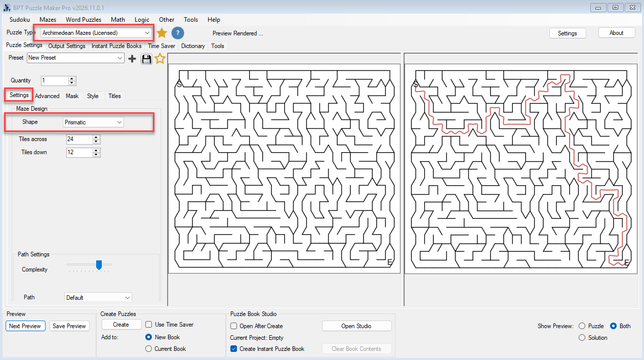Expand the Preset combo box
The image size is (644, 360).
click(75, 58)
